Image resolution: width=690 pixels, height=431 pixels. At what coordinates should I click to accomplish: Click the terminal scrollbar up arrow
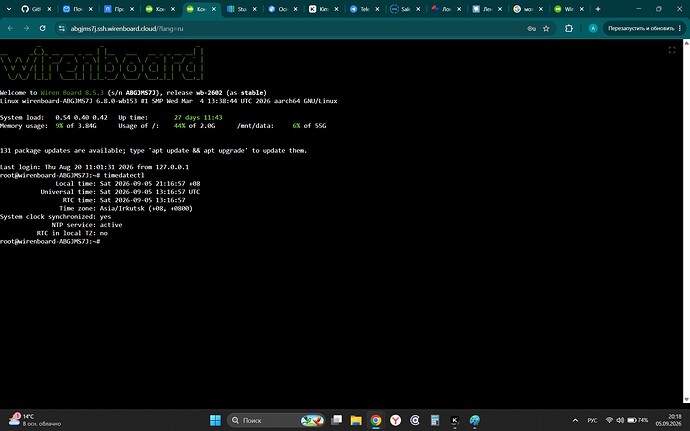click(686, 43)
